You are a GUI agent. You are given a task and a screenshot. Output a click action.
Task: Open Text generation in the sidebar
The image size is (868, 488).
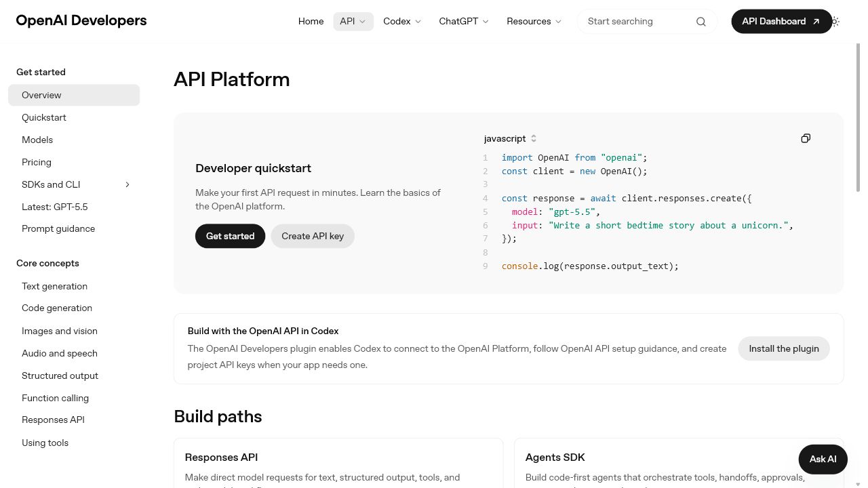pyautogui.click(x=74, y=286)
